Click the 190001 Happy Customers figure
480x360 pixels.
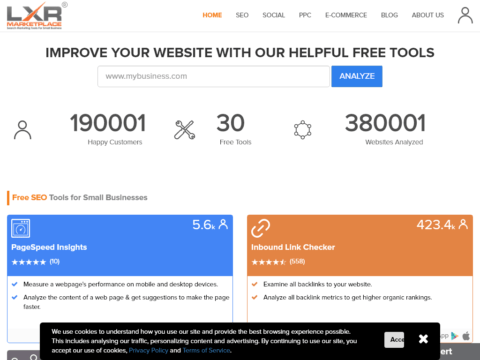click(x=108, y=123)
